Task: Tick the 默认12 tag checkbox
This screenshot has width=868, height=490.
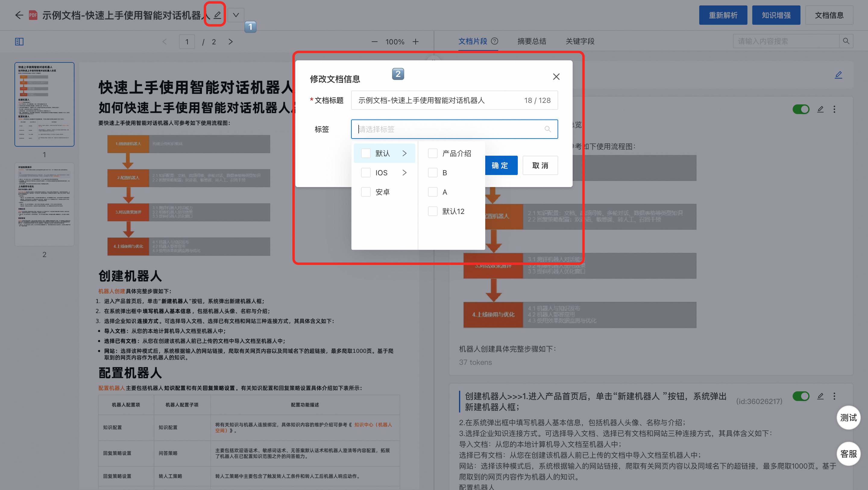Action: 433,211
